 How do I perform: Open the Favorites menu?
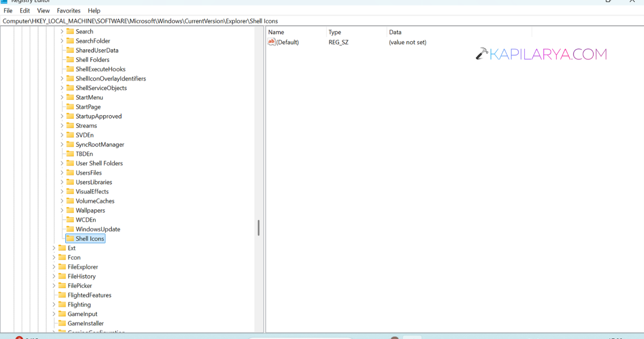[x=68, y=11]
